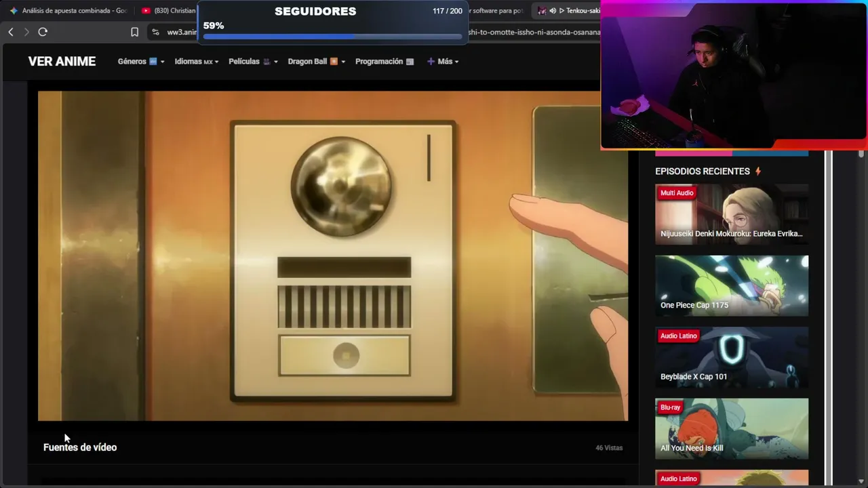This screenshot has width=868, height=488.
Task: Click the browser forward arrow
Action: click(26, 32)
